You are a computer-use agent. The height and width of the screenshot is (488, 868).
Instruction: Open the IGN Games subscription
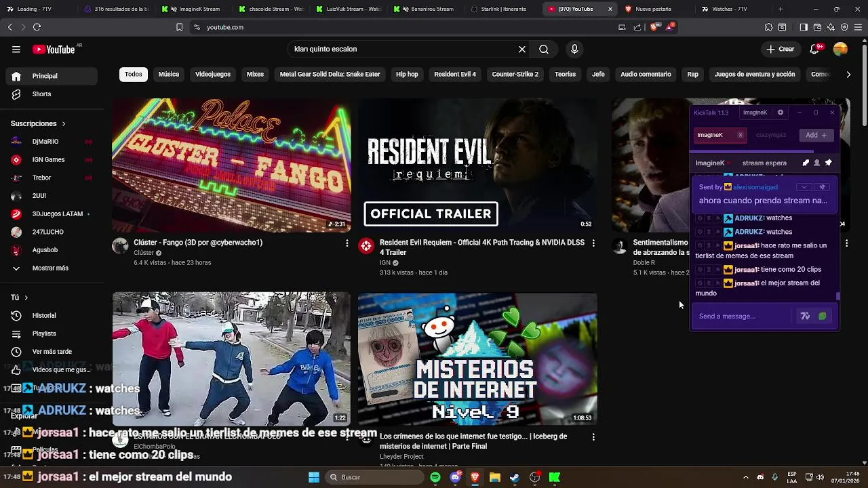click(x=49, y=160)
